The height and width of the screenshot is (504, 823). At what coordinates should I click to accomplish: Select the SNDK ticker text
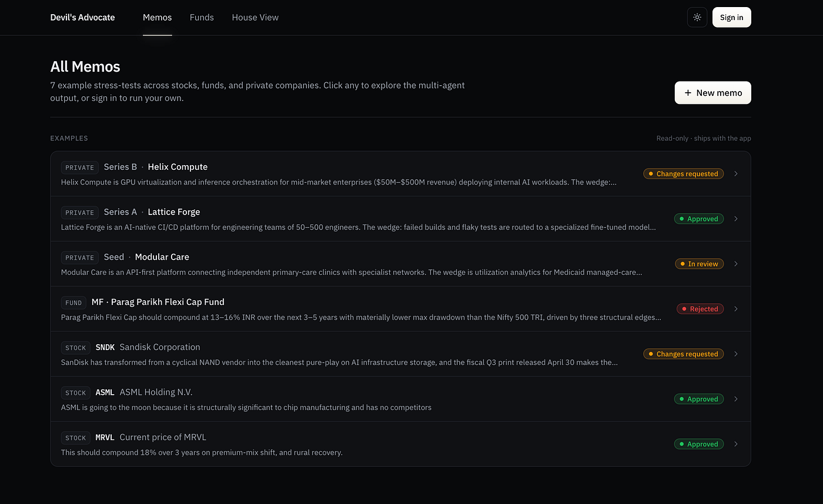point(105,347)
